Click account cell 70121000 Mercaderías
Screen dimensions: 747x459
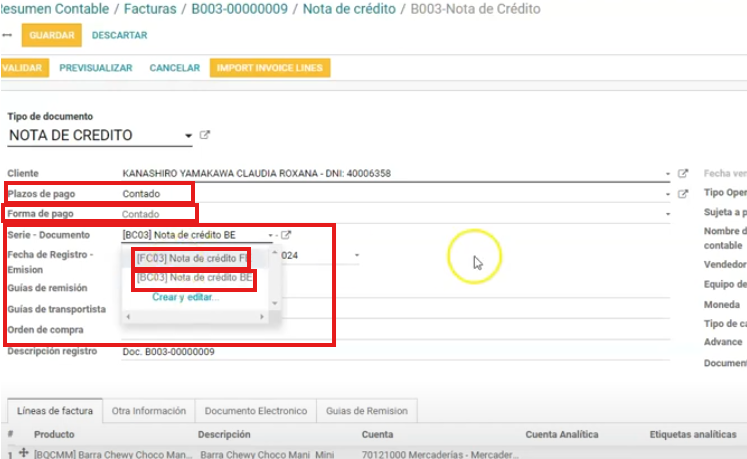440,454
